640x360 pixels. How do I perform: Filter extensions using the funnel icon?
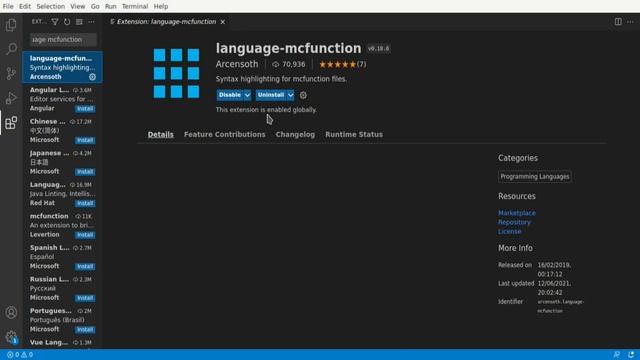pos(55,22)
